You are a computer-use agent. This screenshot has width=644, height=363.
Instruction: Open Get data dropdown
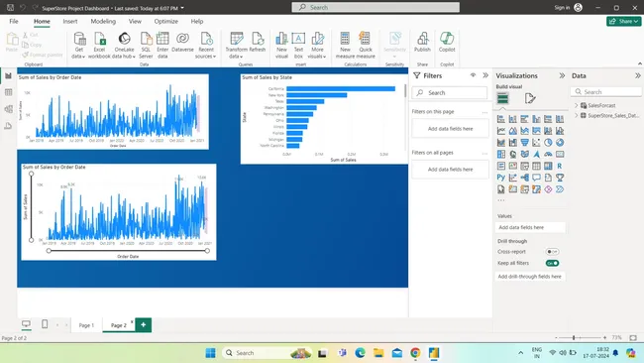point(79,46)
